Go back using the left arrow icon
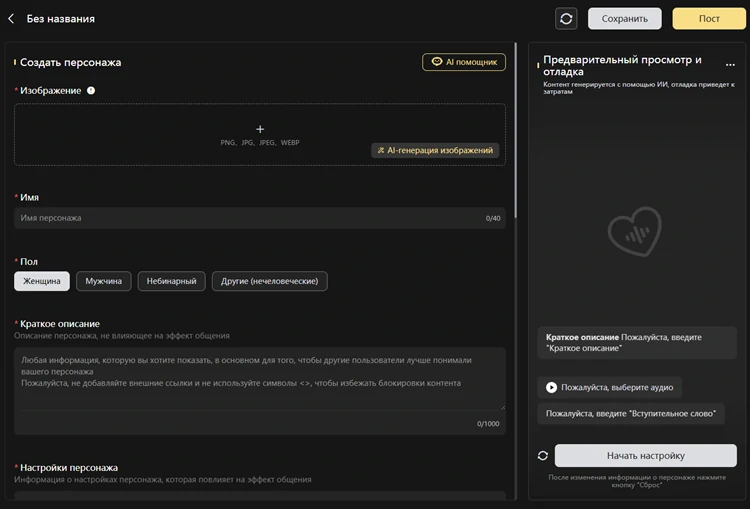The image size is (750, 509). 11,19
